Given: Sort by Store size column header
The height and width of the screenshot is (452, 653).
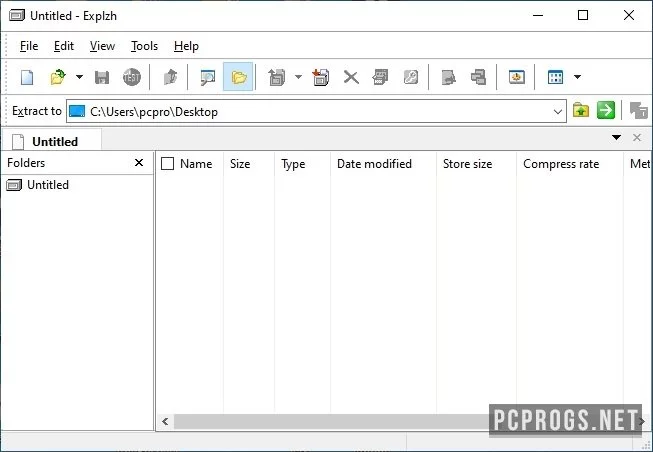Looking at the screenshot, I should pyautogui.click(x=476, y=164).
